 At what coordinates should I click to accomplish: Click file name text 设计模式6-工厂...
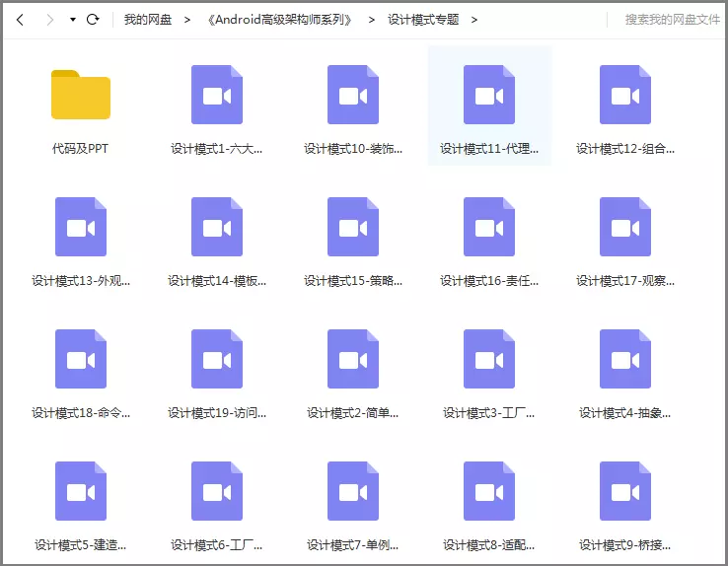point(217,544)
